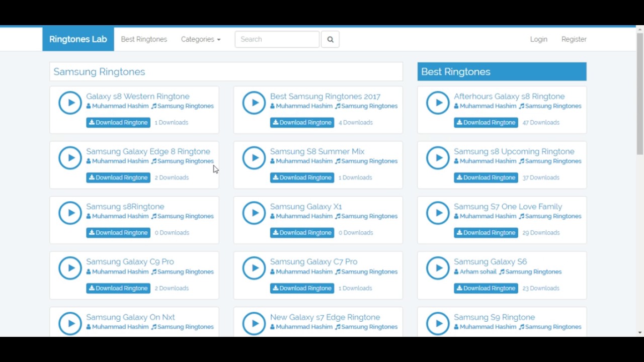Download Afterhours Galaxy s8 Ringtone
The height and width of the screenshot is (362, 644).
(486, 122)
